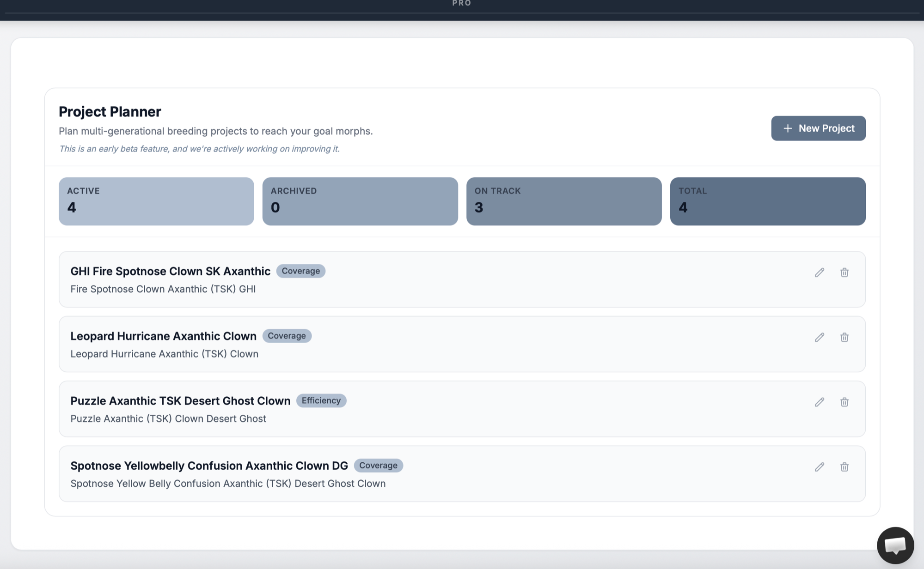Edit the Spotnose Yellowbelly Confusion project
The width and height of the screenshot is (924, 569).
[x=819, y=467]
